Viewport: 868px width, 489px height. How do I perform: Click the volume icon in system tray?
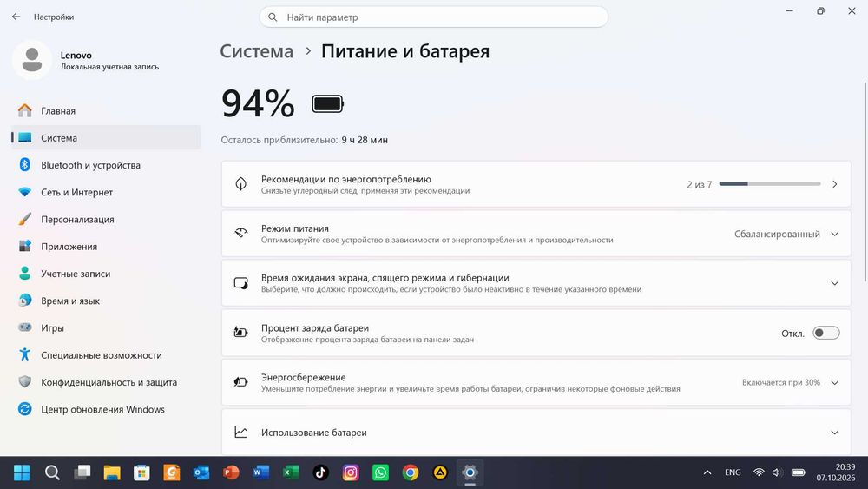(777, 472)
